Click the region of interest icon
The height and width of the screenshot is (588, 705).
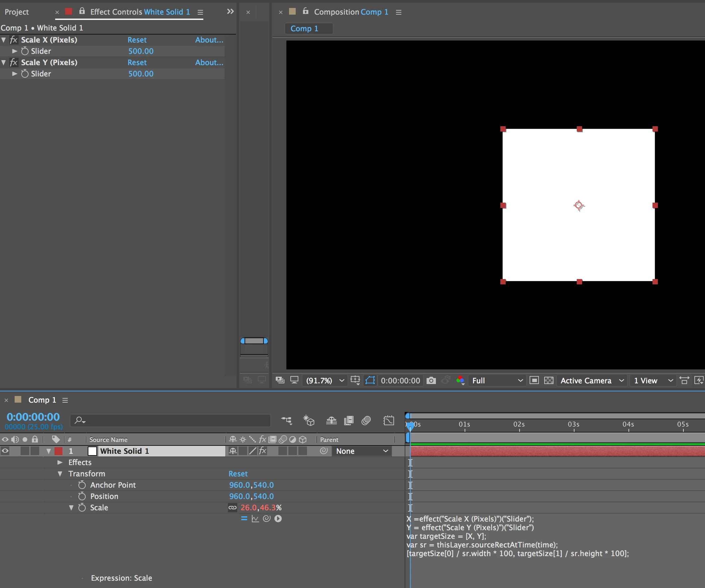pyautogui.click(x=534, y=380)
